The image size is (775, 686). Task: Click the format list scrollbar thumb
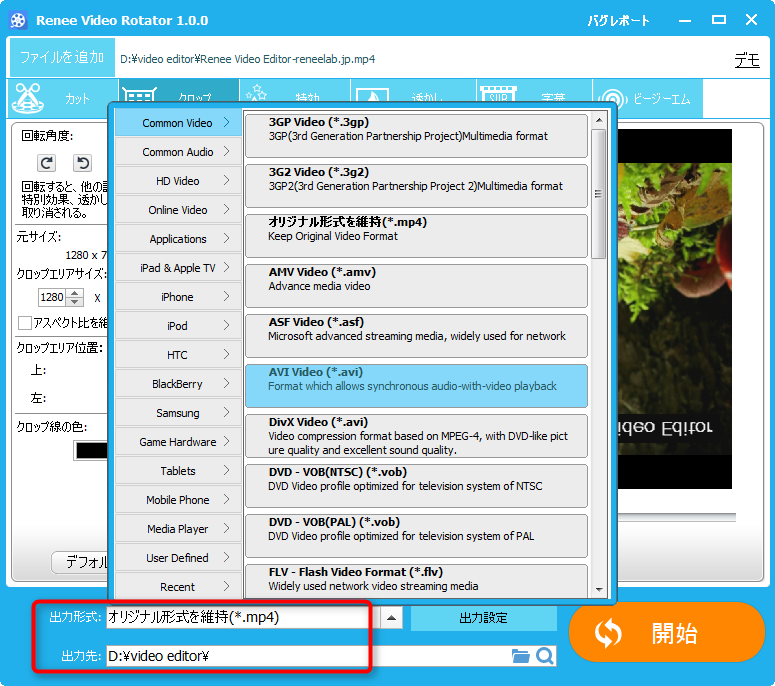click(x=599, y=194)
